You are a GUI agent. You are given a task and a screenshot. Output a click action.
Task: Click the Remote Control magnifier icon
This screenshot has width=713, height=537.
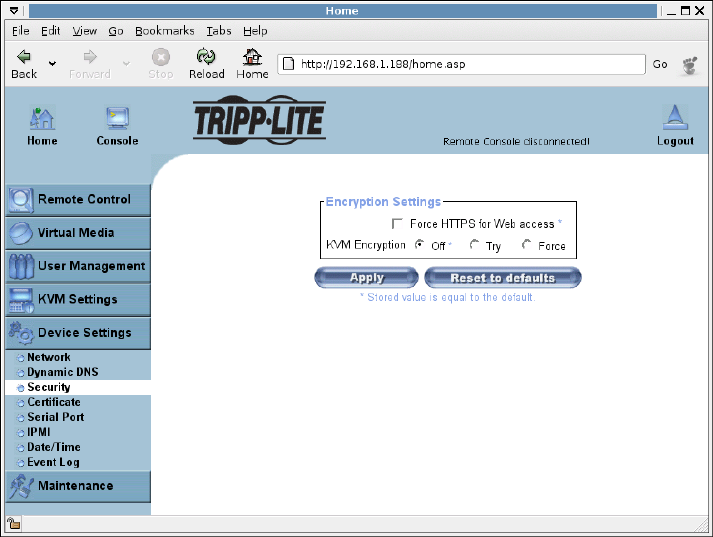pos(20,200)
